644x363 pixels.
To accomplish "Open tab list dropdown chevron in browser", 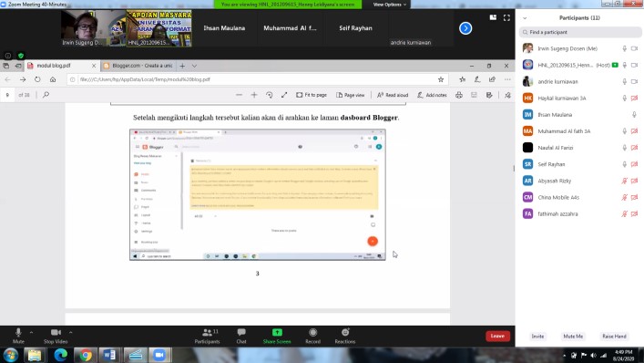I will tap(194, 66).
